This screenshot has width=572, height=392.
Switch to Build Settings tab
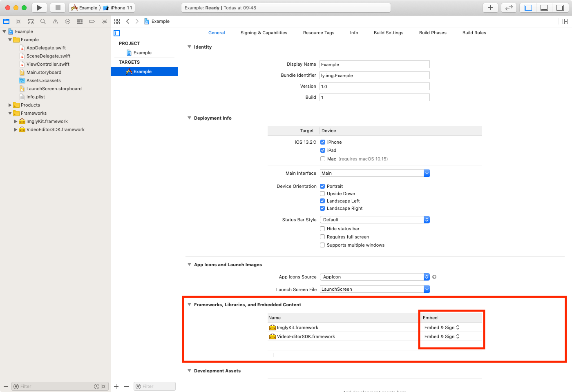[389, 33]
